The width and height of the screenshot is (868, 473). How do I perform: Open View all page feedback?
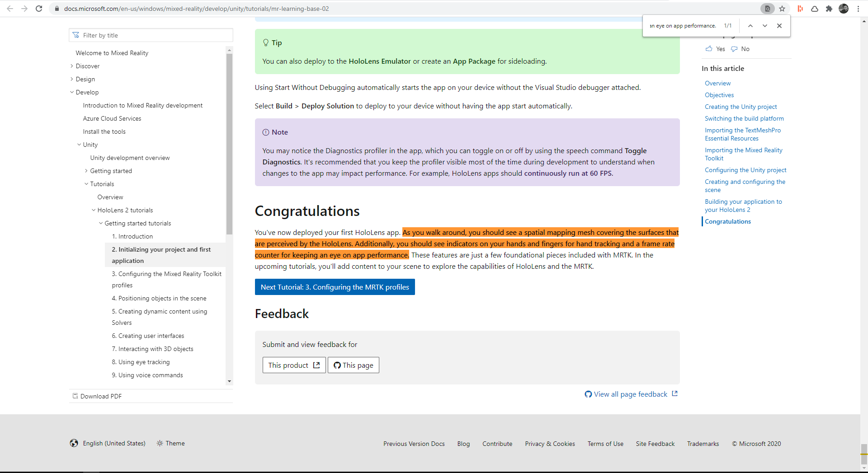pos(629,394)
